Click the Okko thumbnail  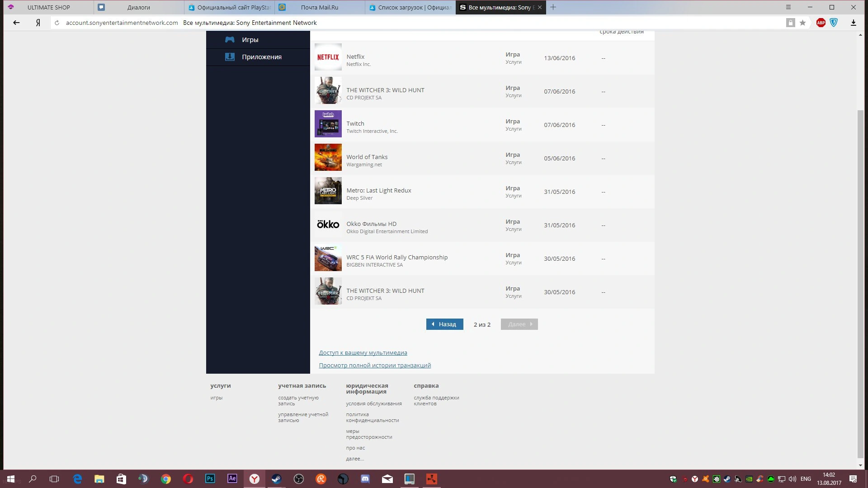tap(328, 224)
